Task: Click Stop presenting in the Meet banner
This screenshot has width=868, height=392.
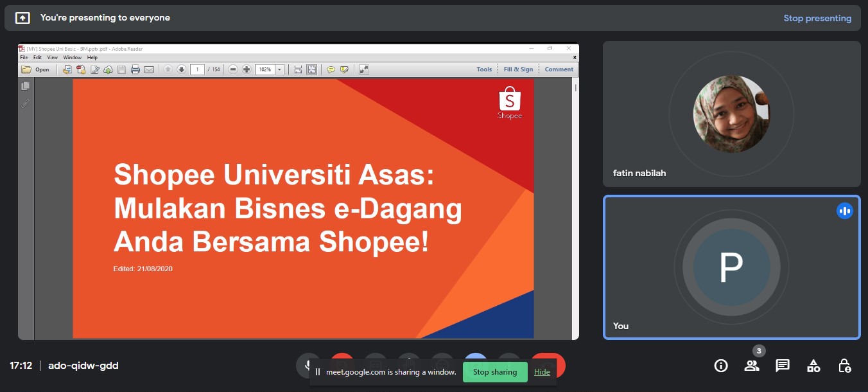Action: click(x=817, y=18)
